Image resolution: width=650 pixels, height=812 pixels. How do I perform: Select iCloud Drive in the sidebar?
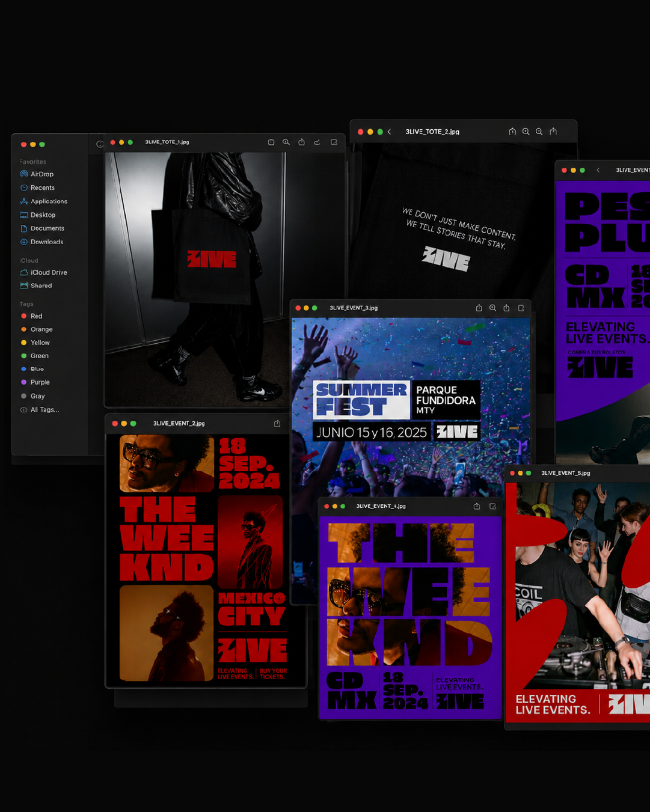coord(43,272)
